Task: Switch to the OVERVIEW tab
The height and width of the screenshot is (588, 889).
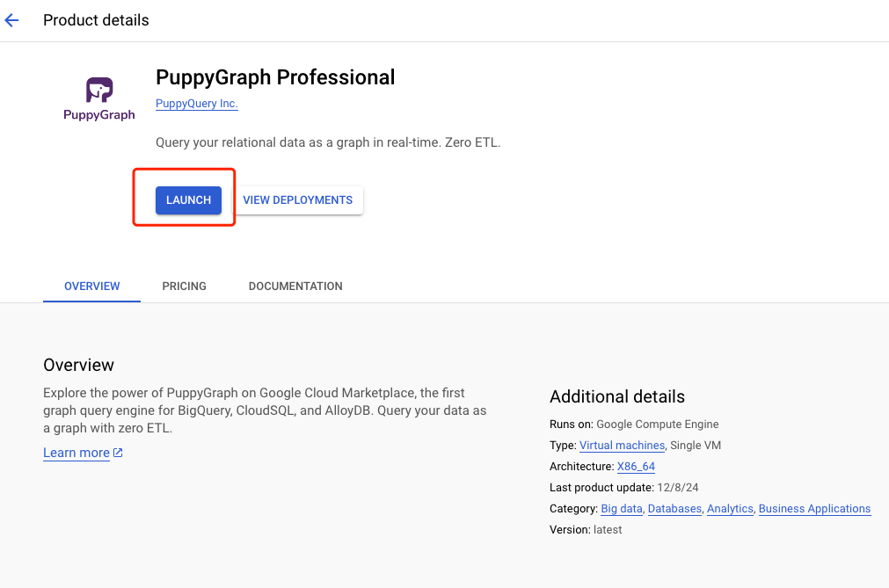Action: click(x=91, y=286)
